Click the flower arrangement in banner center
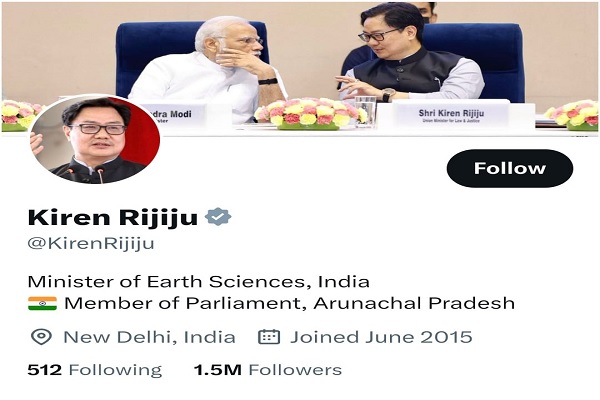600x400 pixels. pos(309,114)
